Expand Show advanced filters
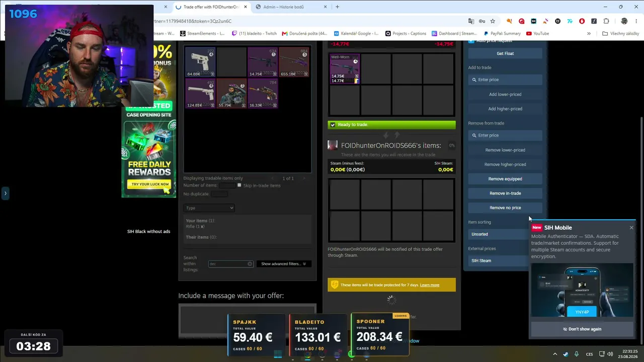Viewport: 644px width, 362px height. point(283,264)
